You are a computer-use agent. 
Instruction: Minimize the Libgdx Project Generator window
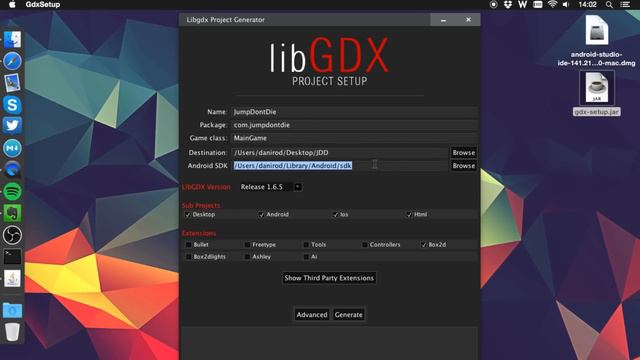tap(443, 20)
